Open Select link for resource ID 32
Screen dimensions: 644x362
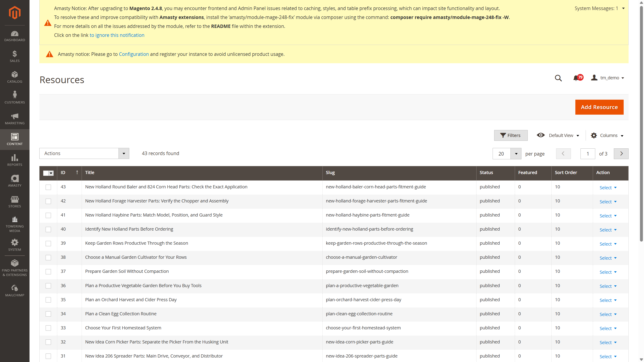tap(608, 343)
